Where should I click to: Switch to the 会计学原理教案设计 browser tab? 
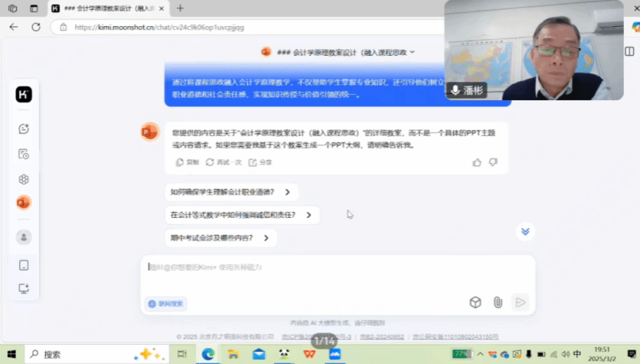(115, 8)
